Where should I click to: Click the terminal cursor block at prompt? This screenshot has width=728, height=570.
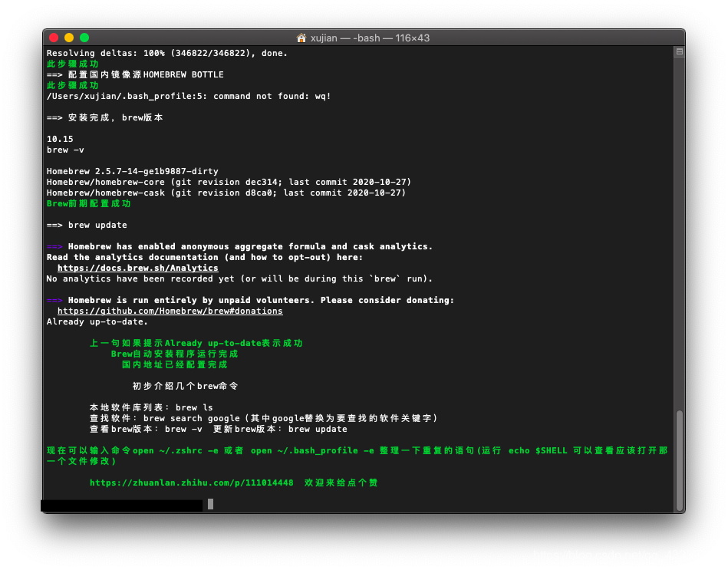coord(210,504)
